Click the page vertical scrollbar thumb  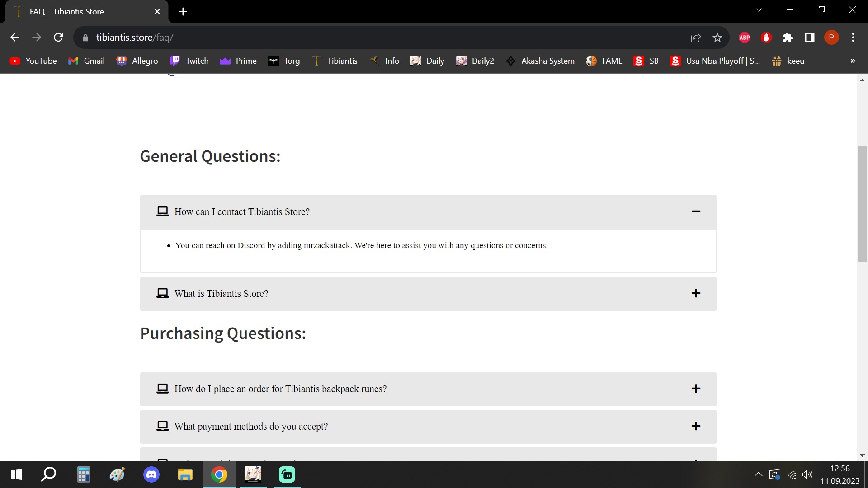[862, 203]
